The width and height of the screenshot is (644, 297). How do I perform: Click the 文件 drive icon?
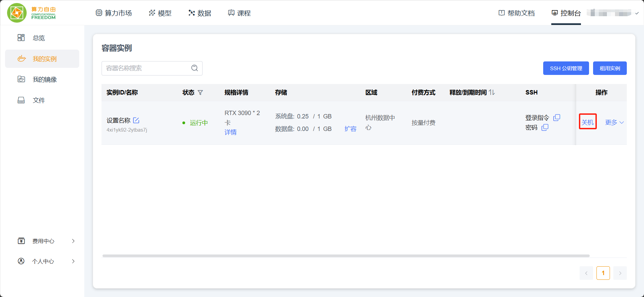click(21, 100)
